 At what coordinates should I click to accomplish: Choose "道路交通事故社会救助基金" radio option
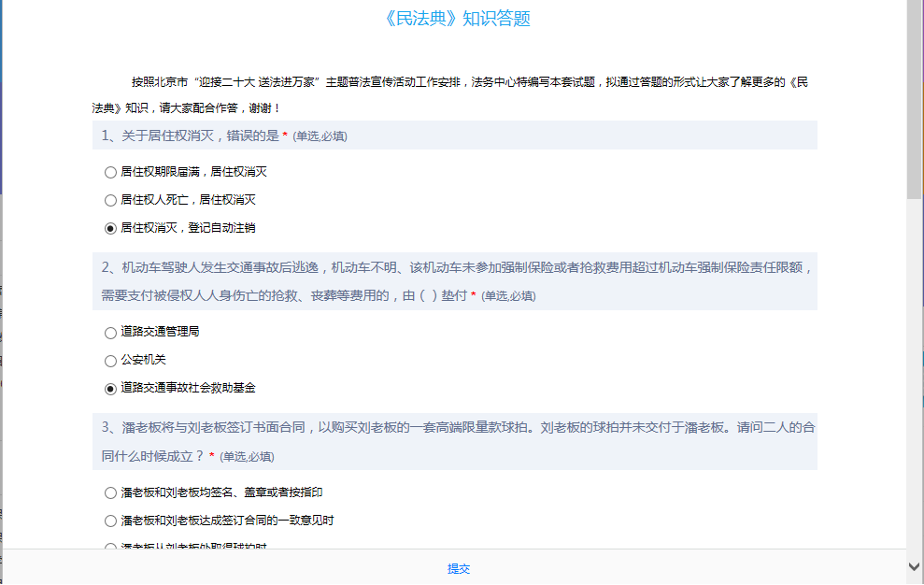click(x=111, y=389)
